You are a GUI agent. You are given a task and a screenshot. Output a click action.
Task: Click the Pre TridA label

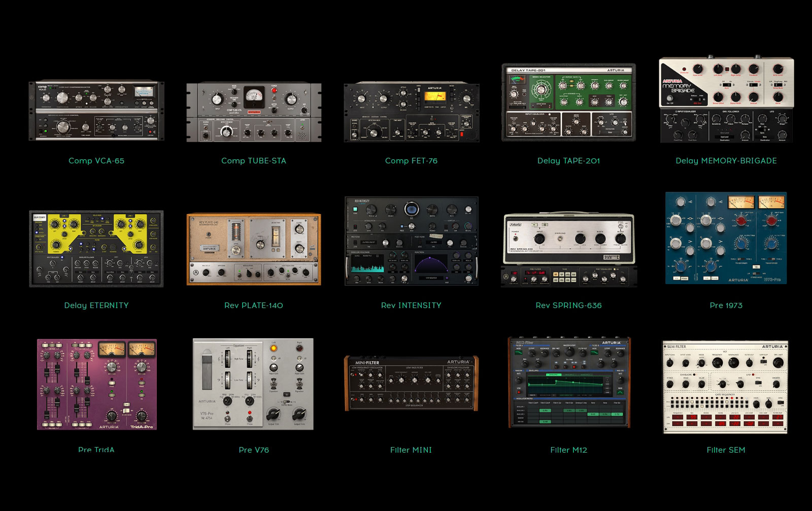click(96, 450)
